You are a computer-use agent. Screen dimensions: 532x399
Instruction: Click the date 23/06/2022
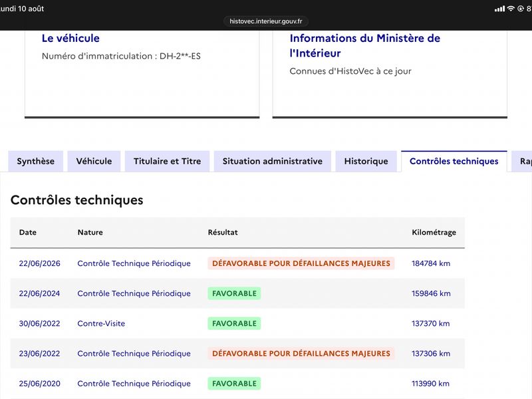(39, 354)
